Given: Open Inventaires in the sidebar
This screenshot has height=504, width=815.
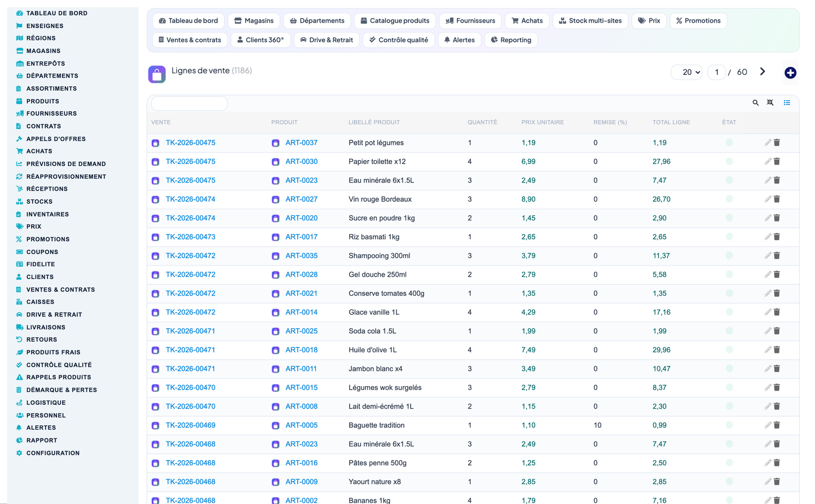Looking at the screenshot, I should [47, 214].
